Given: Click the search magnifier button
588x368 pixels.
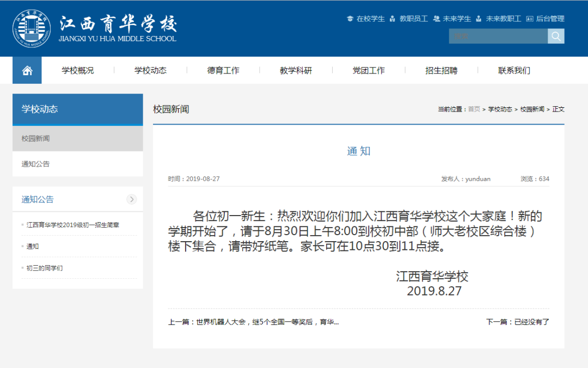Looking at the screenshot, I should click(x=556, y=36).
